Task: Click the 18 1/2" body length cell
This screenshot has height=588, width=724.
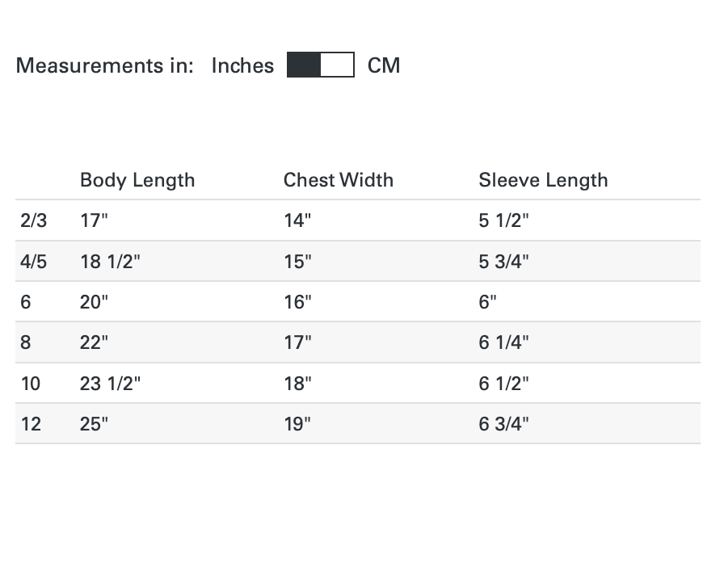Action: [110, 262]
